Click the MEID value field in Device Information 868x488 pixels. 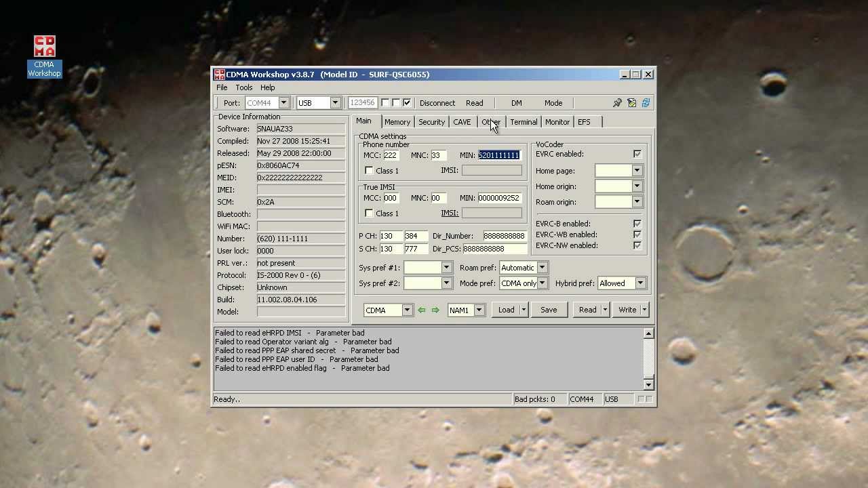coord(301,178)
